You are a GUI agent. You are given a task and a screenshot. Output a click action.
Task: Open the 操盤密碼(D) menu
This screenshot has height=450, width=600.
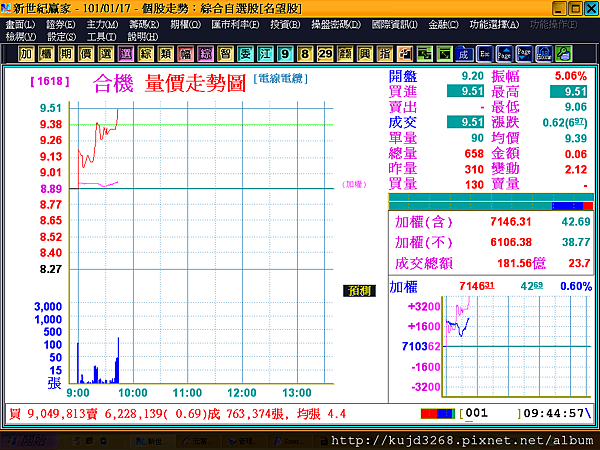coord(336,25)
